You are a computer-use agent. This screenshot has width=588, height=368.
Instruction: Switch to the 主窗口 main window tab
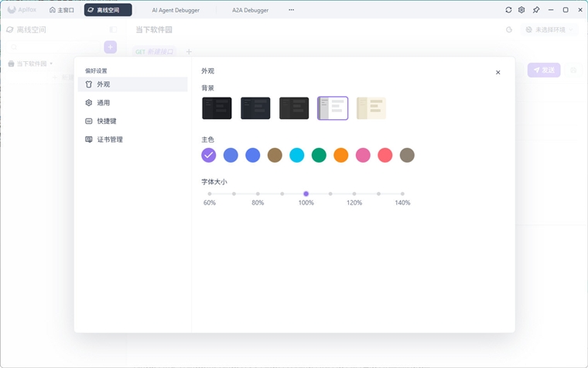pos(62,10)
